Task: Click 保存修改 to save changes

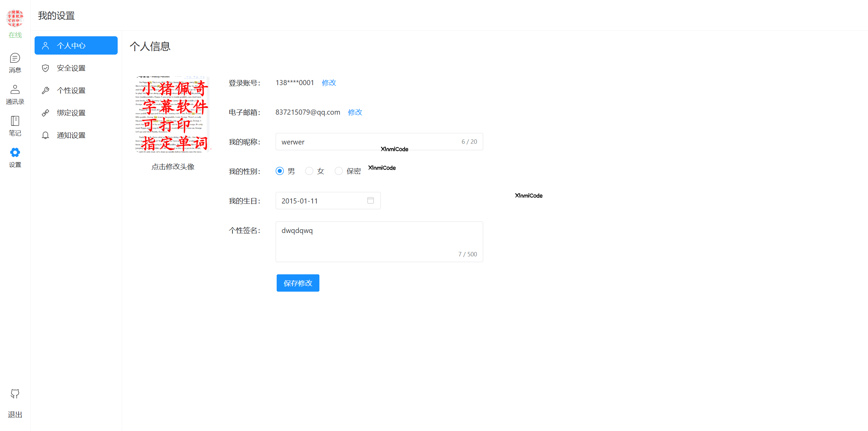Action: point(297,283)
